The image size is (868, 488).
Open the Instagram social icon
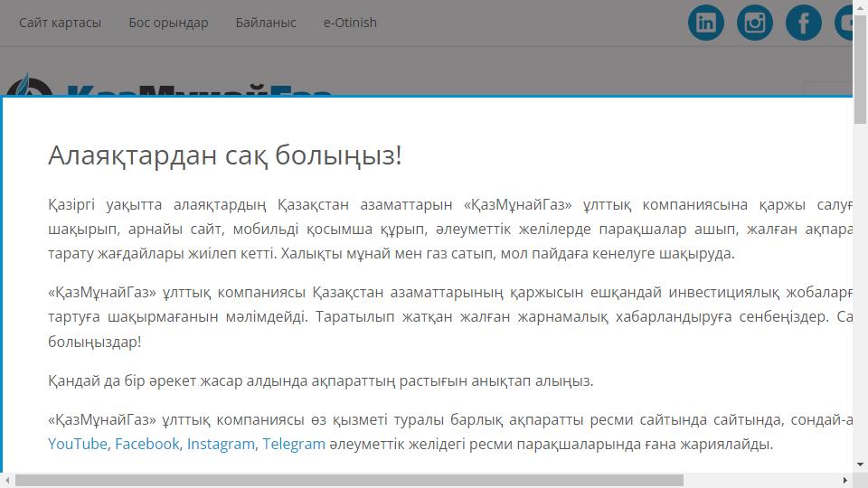(754, 23)
